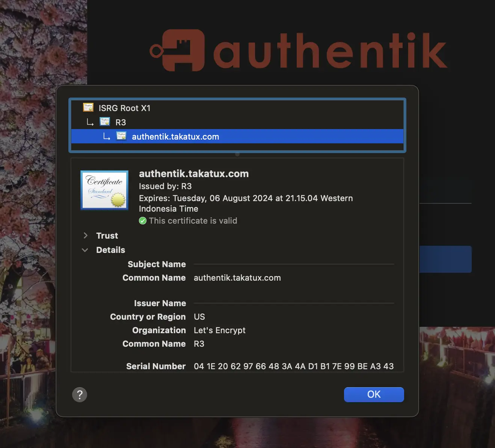495x448 pixels.
Task: Click the serial number value
Action: point(294,367)
